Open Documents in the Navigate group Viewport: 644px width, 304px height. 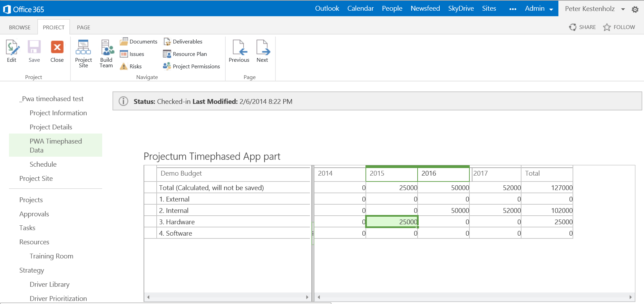point(139,41)
